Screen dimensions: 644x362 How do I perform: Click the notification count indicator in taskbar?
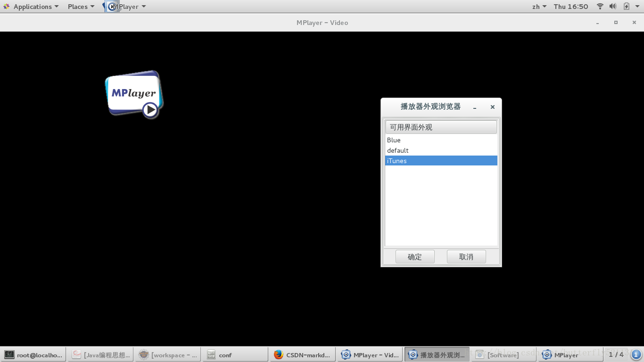(636, 354)
